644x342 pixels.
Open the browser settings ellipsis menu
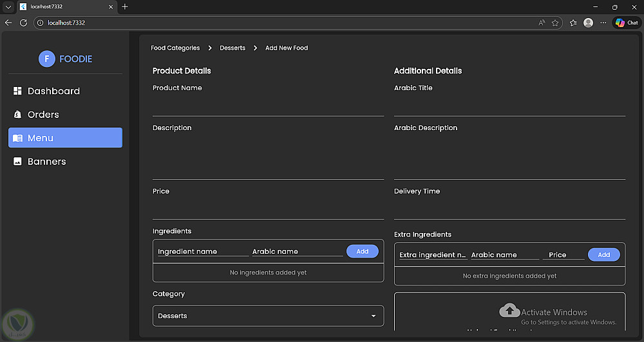[603, 23]
